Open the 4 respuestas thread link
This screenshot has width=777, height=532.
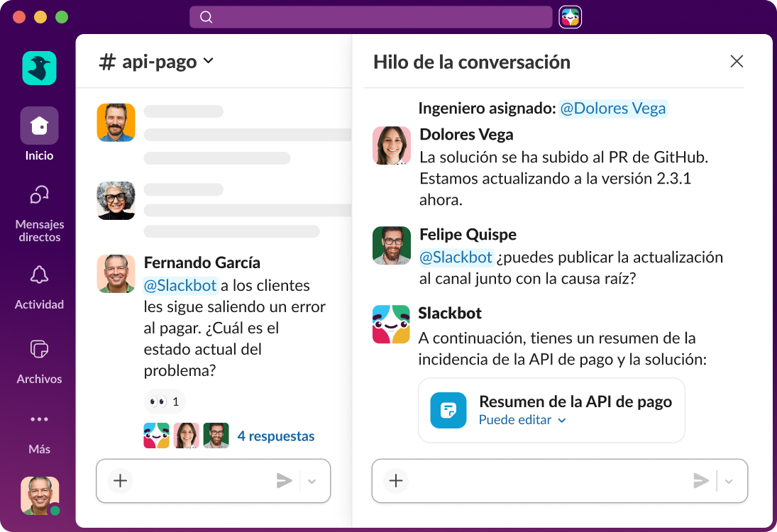275,436
